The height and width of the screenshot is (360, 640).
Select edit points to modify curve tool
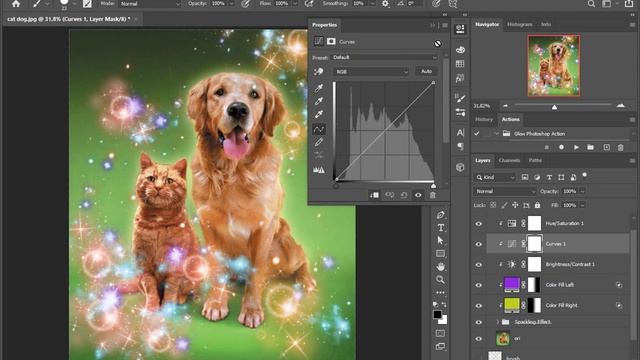(x=319, y=129)
